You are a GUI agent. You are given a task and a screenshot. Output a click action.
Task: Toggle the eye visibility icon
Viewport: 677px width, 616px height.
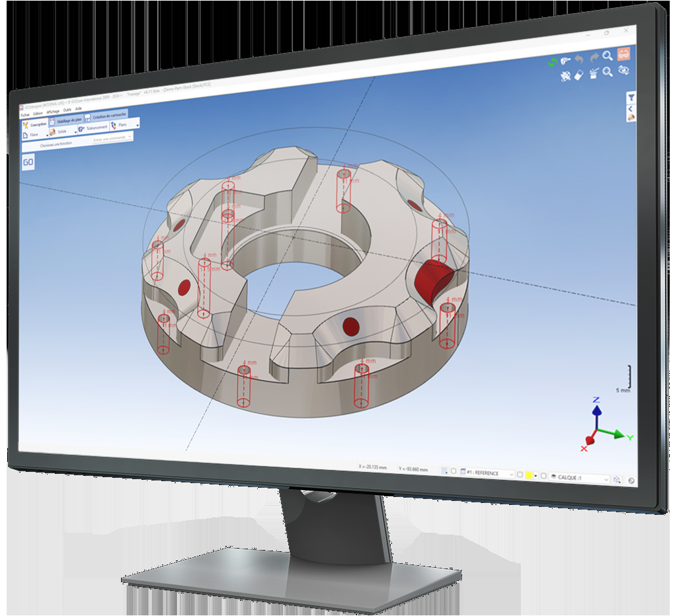click(623, 71)
